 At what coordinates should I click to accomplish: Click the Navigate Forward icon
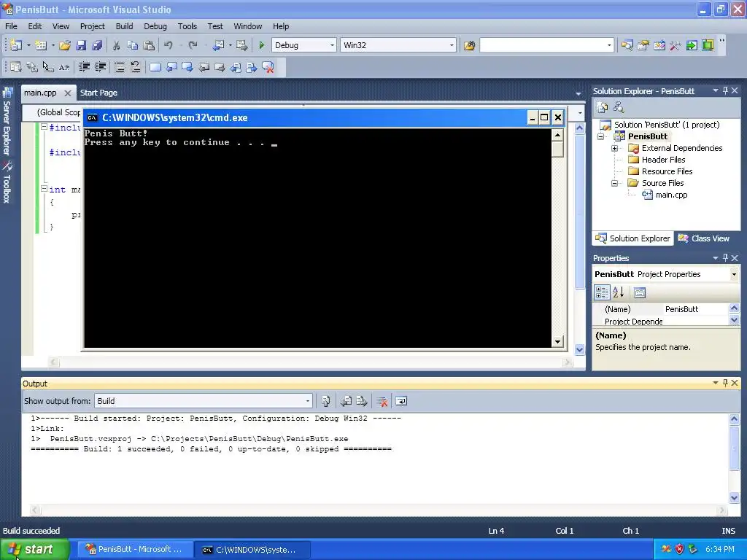point(242,45)
